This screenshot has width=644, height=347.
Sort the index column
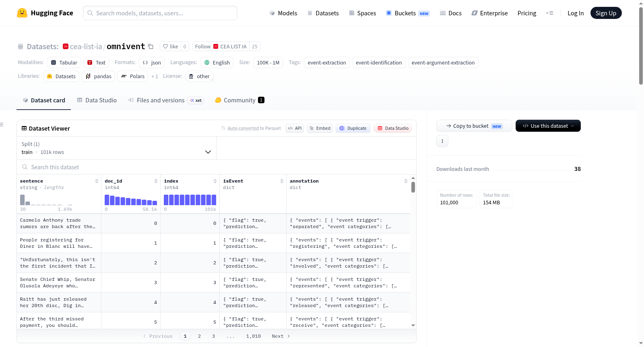click(215, 181)
